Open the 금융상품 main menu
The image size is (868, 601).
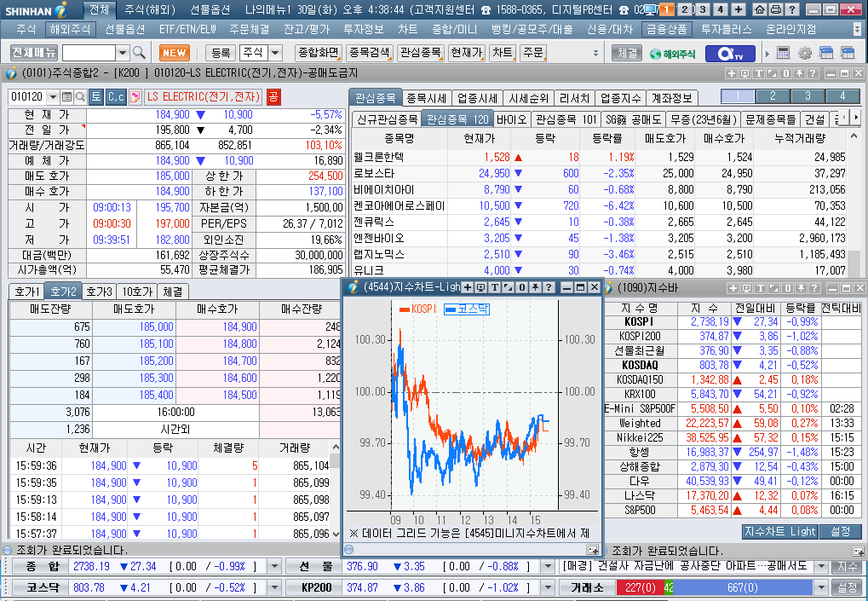(x=667, y=29)
